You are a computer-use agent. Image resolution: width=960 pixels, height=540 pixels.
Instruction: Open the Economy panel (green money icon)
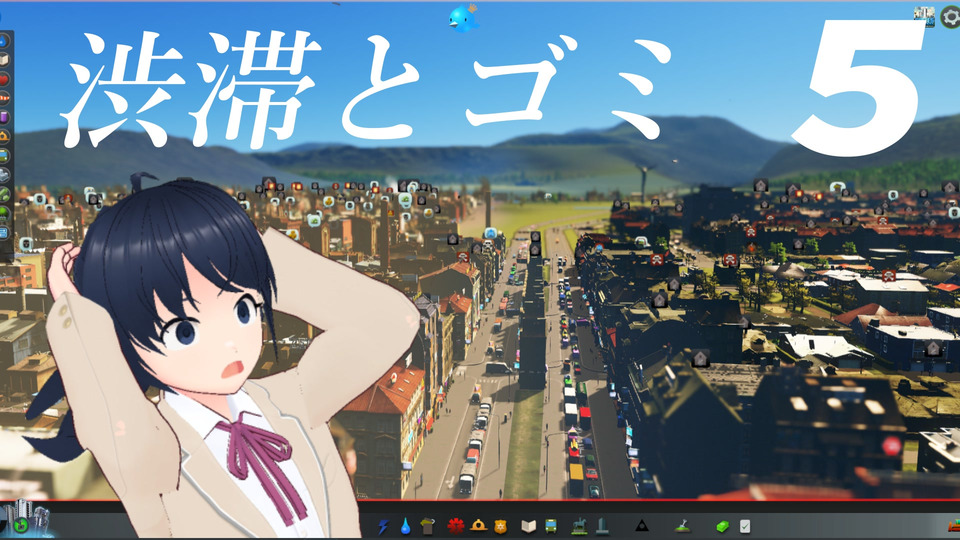pyautogui.click(x=722, y=527)
